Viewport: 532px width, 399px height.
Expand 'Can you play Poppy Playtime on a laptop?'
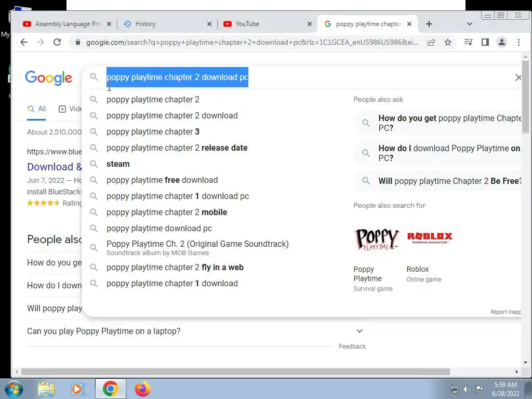(x=195, y=331)
